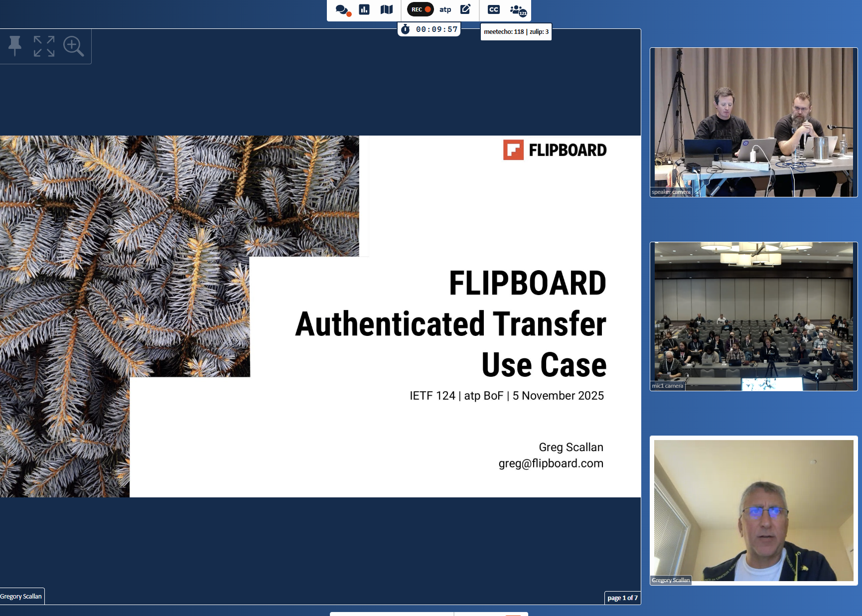Toggle closed captions with the CC icon
862x616 pixels.
(x=494, y=9)
